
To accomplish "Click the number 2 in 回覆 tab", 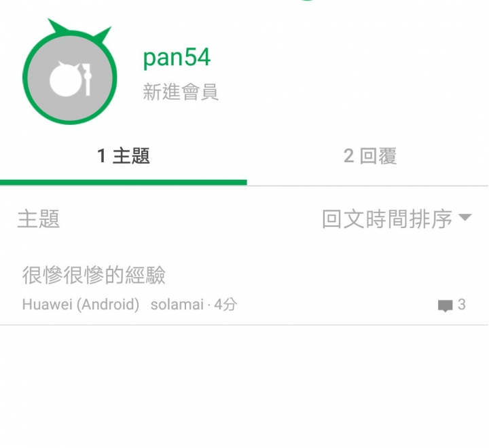I will [348, 156].
